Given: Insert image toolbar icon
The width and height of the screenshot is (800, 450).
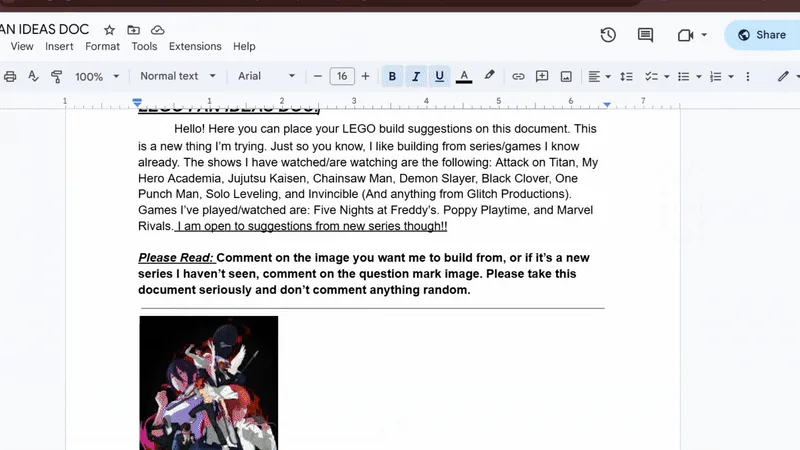Looking at the screenshot, I should point(566,77).
